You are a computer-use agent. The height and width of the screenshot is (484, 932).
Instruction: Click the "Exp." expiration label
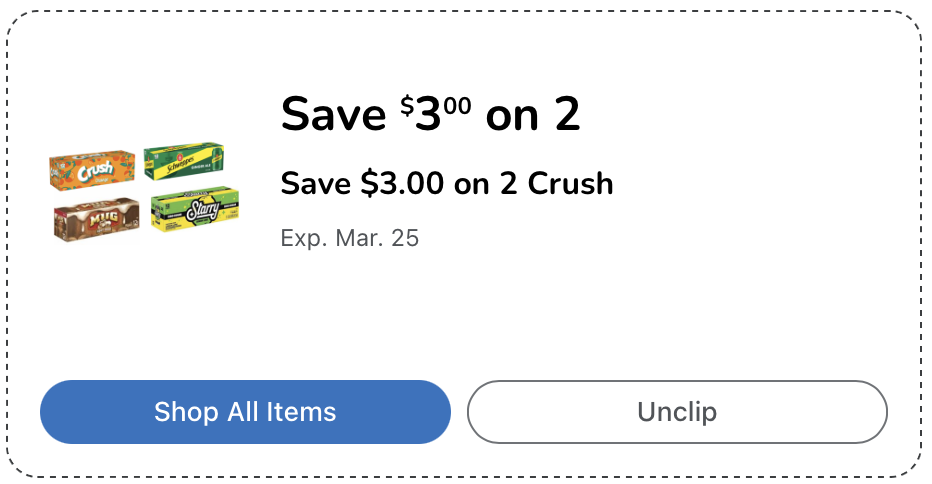point(302,238)
